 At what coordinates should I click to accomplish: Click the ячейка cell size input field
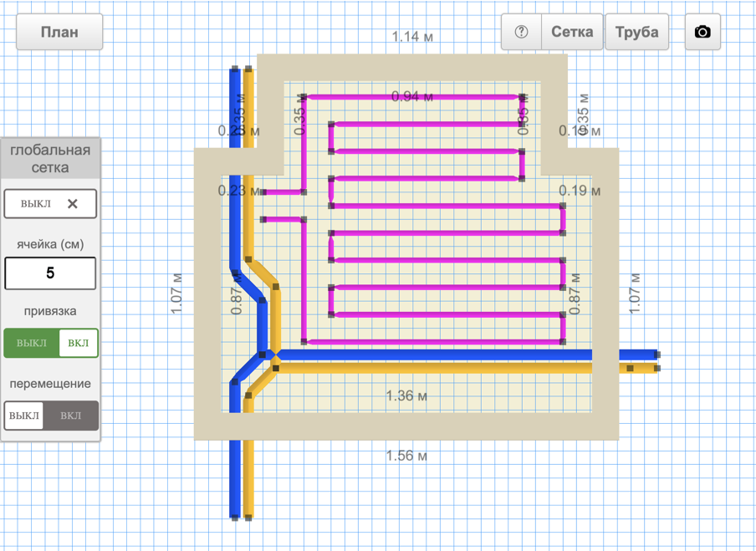point(50,273)
